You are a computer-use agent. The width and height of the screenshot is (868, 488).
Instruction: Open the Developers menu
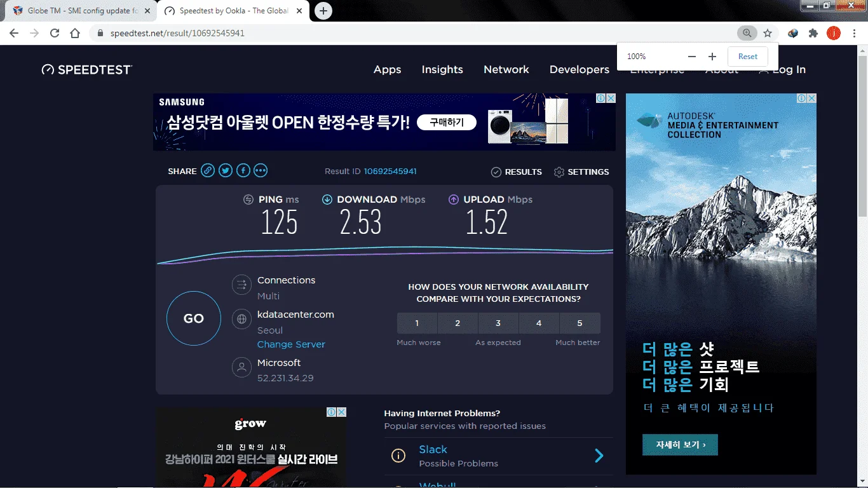(580, 70)
